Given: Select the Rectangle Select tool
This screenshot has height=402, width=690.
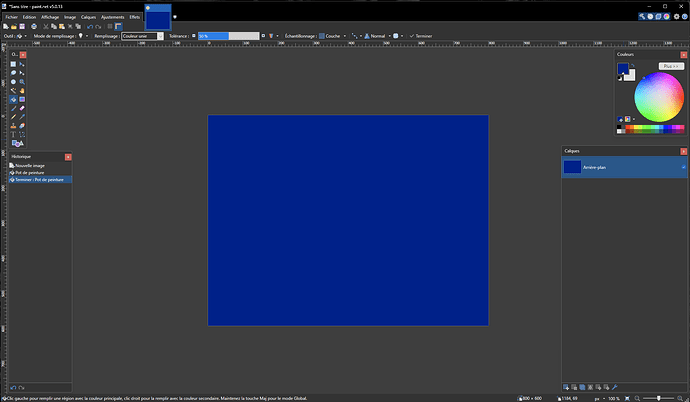Looking at the screenshot, I should coord(13,64).
